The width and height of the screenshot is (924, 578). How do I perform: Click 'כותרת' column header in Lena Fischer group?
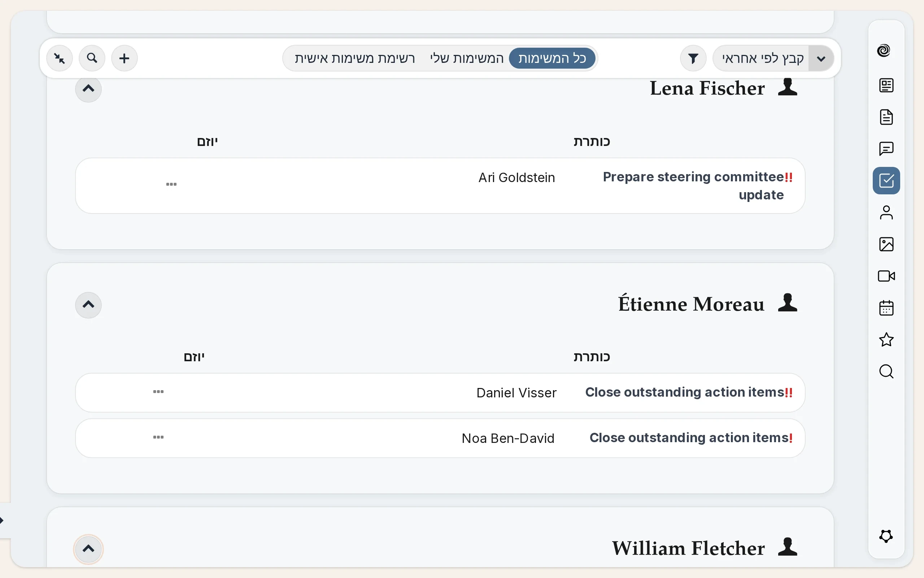592,142
